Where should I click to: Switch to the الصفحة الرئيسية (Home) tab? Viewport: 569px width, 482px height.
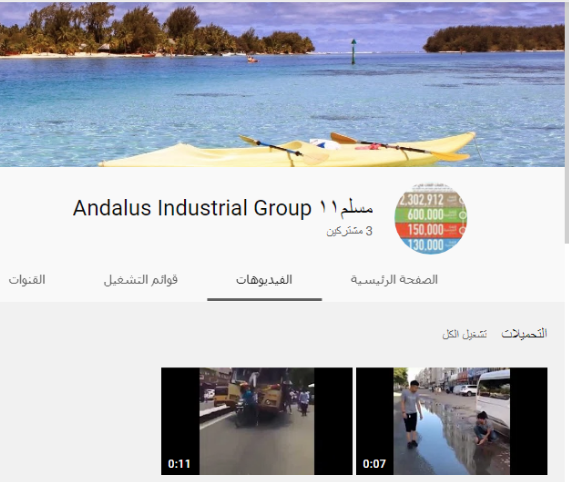[x=394, y=280]
